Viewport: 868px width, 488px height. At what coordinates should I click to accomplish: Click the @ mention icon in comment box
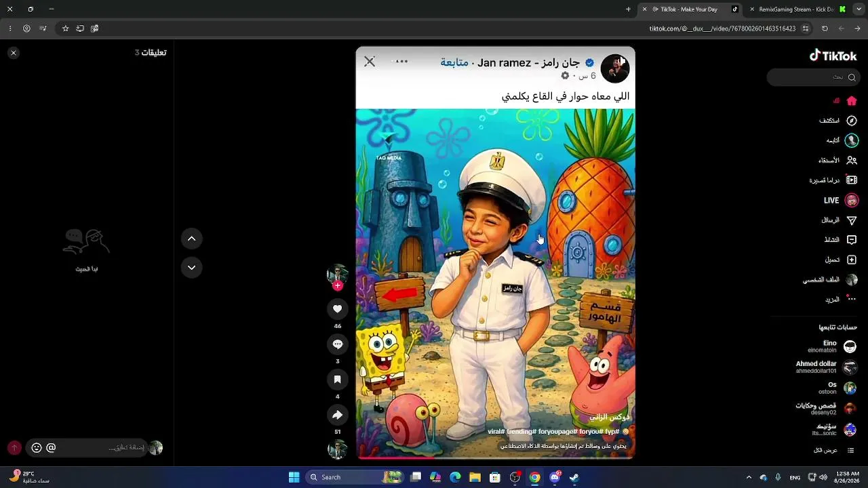coord(51,448)
